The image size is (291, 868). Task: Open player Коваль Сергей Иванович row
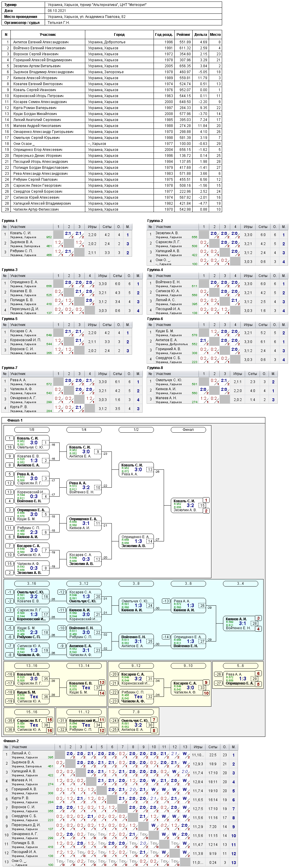point(112,90)
